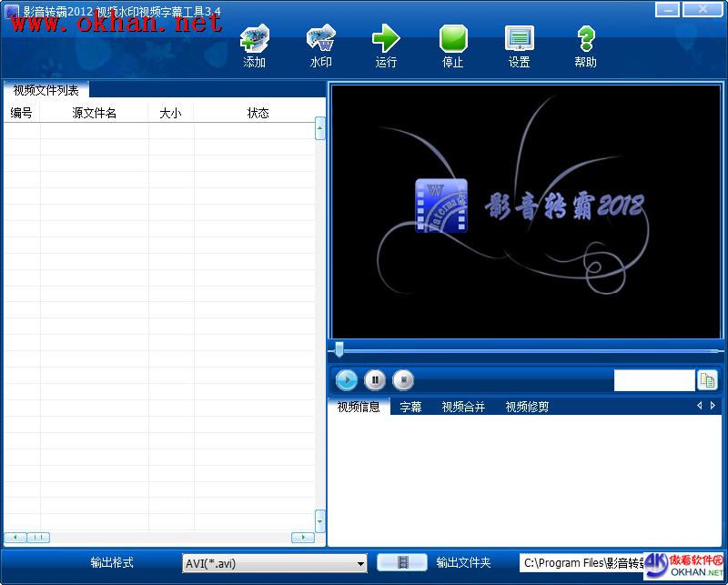Click the 状态 column header
This screenshot has width=728, height=585.
click(x=258, y=113)
